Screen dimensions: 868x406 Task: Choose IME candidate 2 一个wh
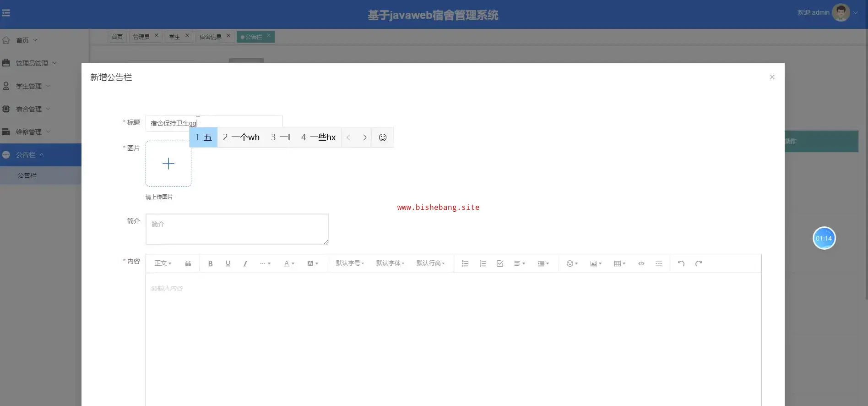pyautogui.click(x=241, y=137)
